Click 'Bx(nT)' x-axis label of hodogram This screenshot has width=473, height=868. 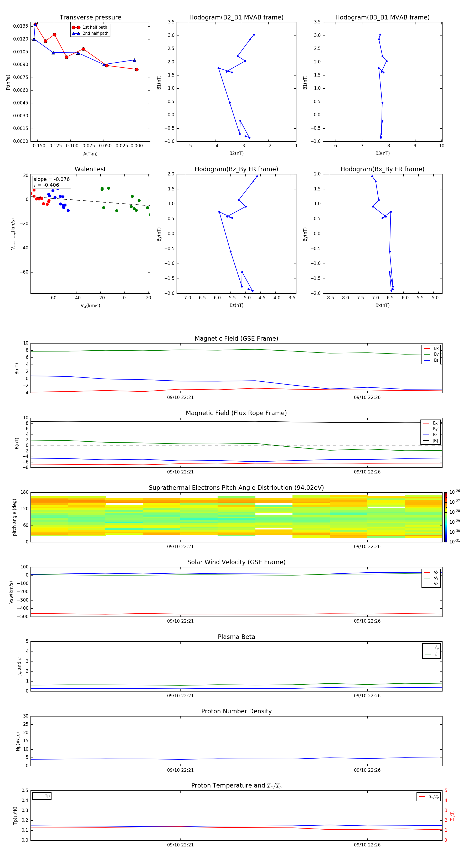pos(382,305)
